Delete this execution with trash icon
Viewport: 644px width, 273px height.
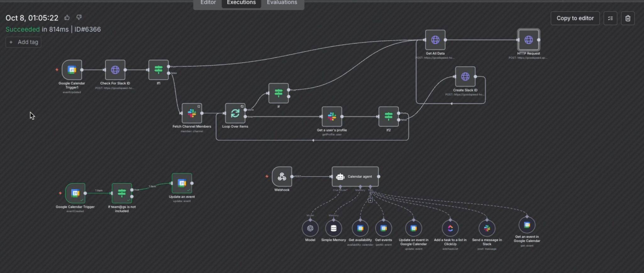(x=628, y=18)
